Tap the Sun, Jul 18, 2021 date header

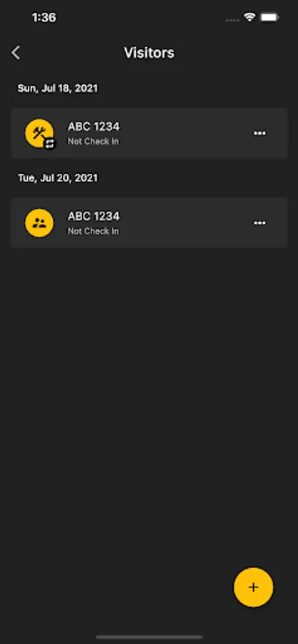[x=58, y=88]
